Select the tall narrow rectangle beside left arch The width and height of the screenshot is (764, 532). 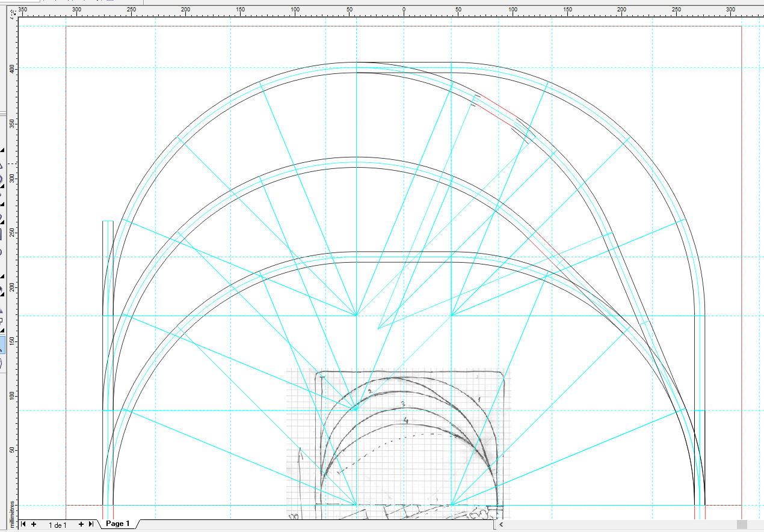[x=108, y=363]
